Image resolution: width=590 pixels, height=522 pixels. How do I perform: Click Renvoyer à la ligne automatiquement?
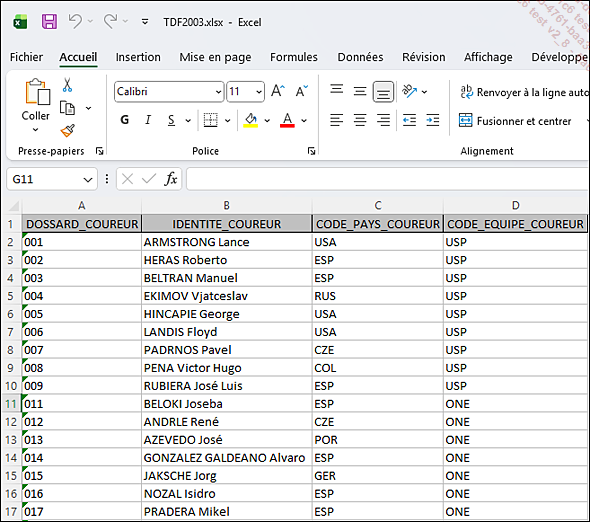tap(524, 92)
